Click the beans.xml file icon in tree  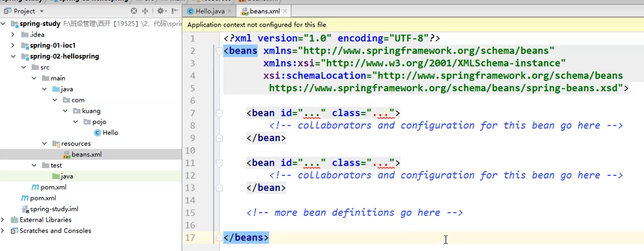point(66,154)
